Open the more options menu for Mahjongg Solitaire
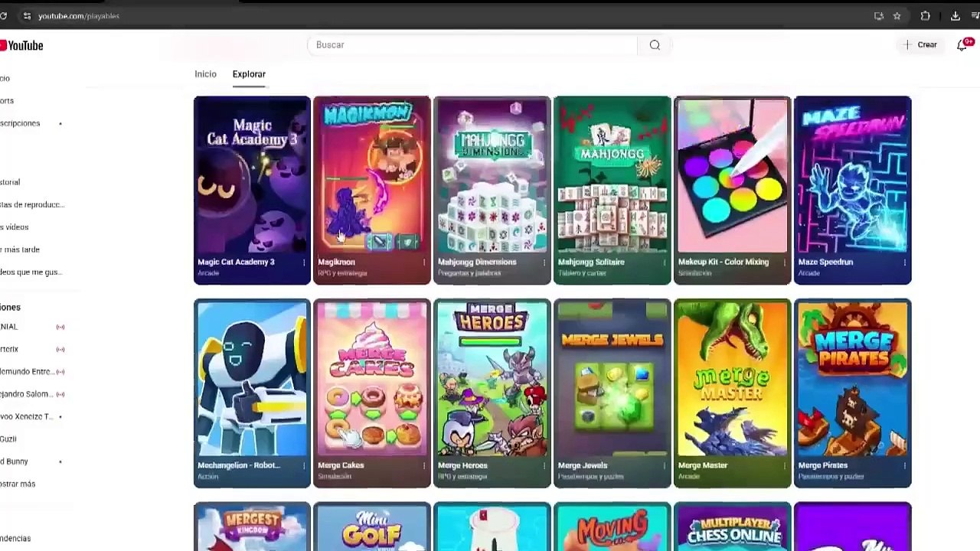This screenshot has width=980, height=551. (665, 262)
